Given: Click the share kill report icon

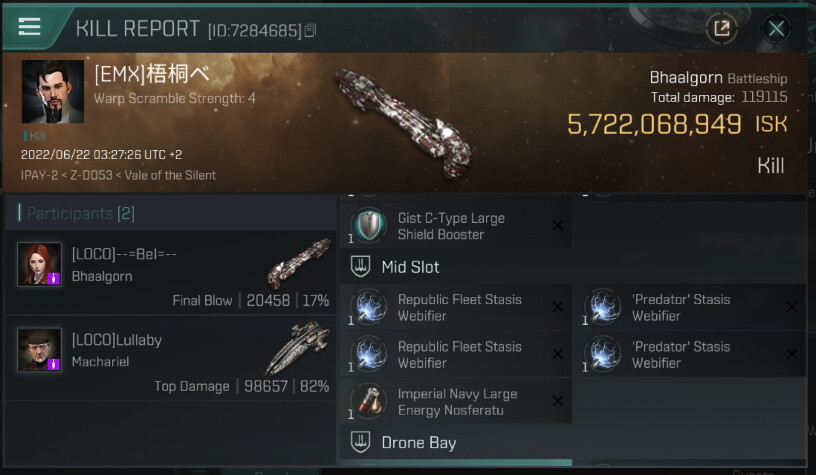Looking at the screenshot, I should 720,28.
